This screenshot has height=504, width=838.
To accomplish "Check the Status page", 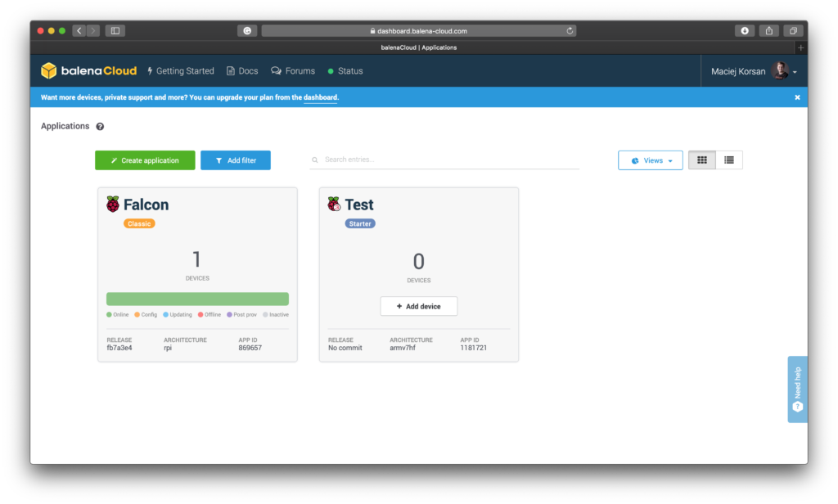I will [x=345, y=71].
